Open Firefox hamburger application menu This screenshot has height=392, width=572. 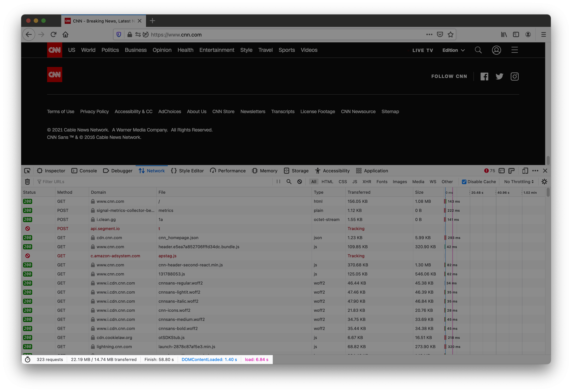(543, 34)
